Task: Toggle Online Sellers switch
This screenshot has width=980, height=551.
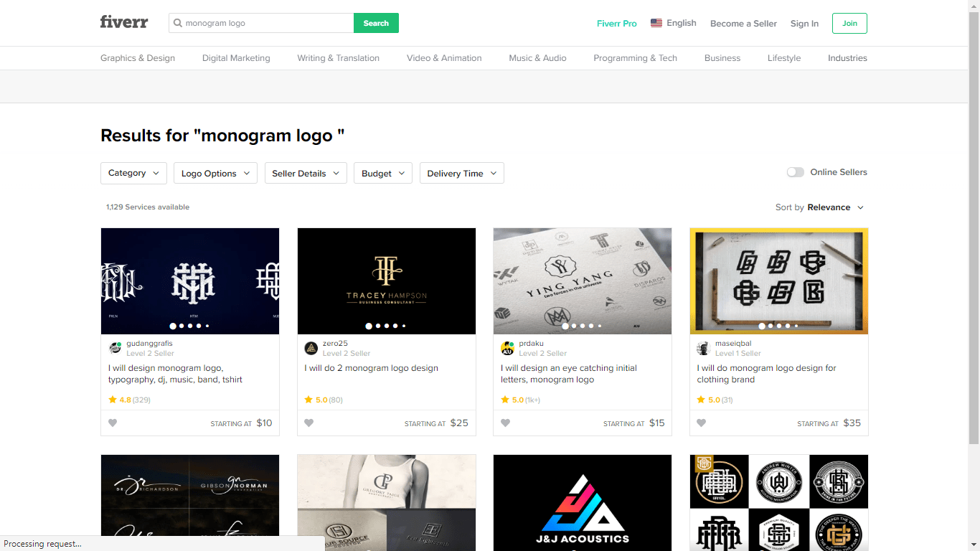Action: pyautogui.click(x=795, y=172)
